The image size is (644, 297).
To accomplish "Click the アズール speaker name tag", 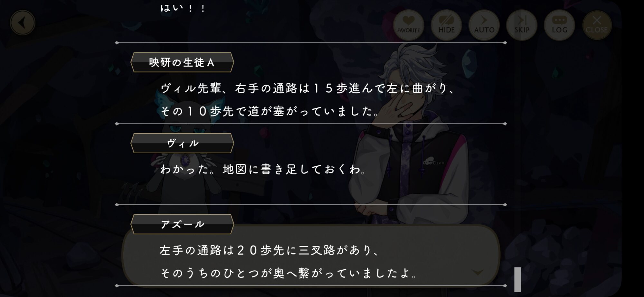I will pyautogui.click(x=182, y=224).
